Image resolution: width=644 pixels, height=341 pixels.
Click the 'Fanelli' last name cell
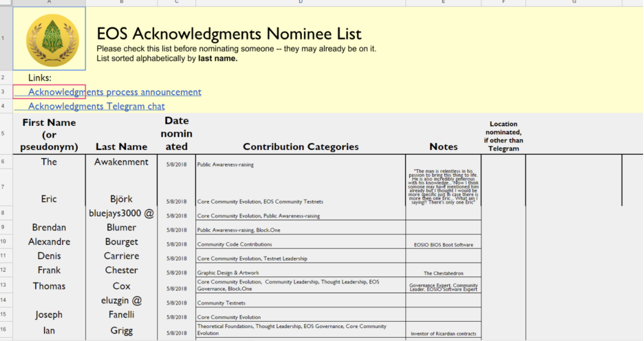[121, 315]
